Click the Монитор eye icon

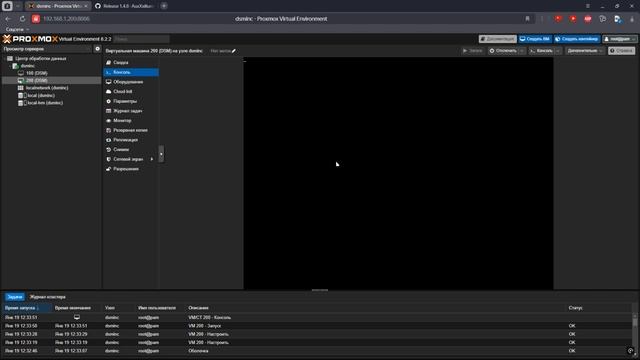click(x=109, y=121)
